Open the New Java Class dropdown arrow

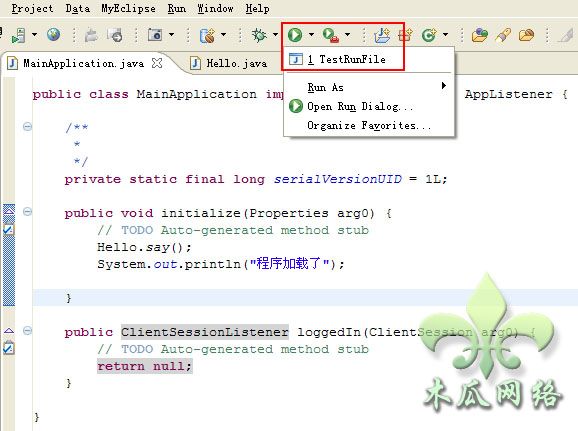[x=445, y=35]
